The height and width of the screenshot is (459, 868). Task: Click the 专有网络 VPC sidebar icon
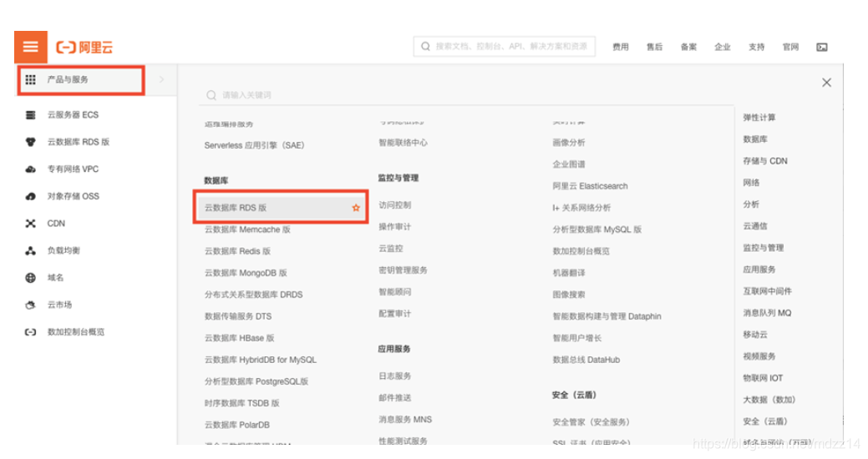30,169
